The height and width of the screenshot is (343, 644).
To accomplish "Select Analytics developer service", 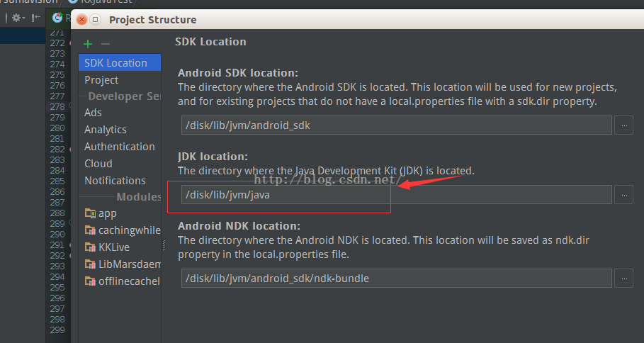I will coord(105,130).
